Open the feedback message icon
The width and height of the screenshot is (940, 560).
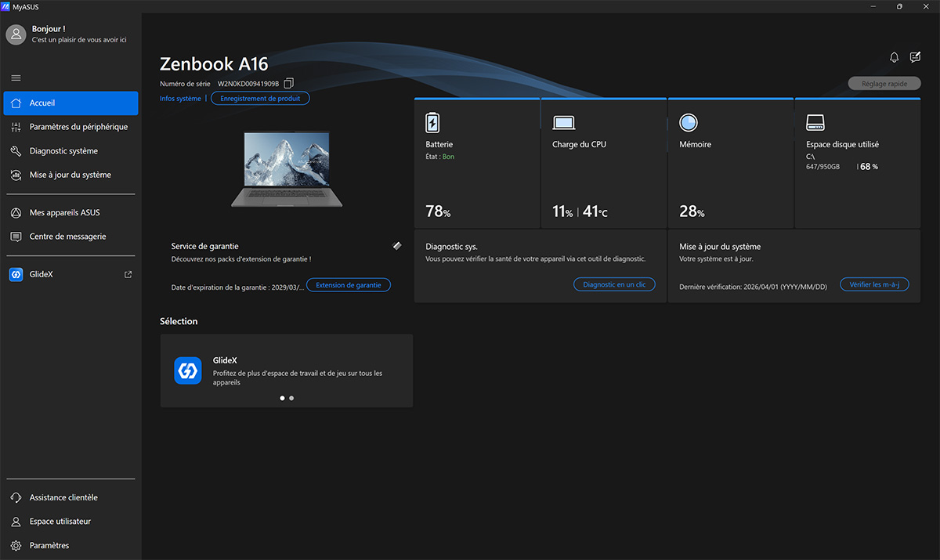[x=915, y=56]
